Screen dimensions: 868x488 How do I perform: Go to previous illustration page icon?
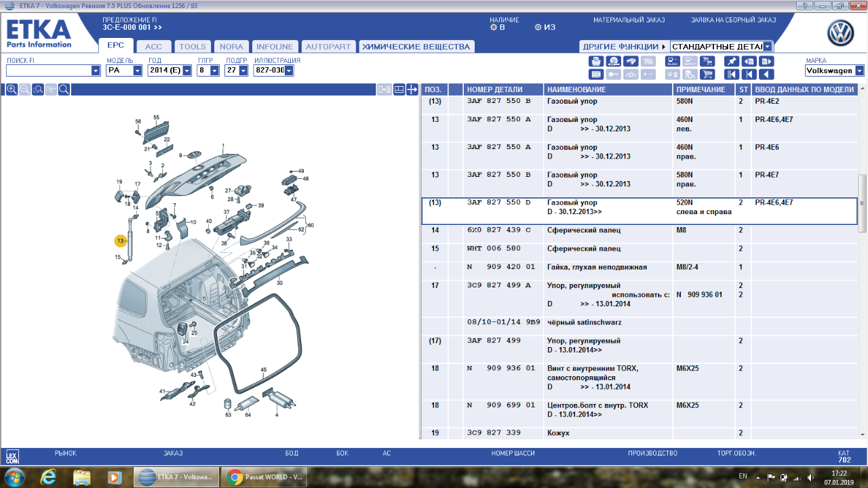pyautogui.click(x=749, y=61)
